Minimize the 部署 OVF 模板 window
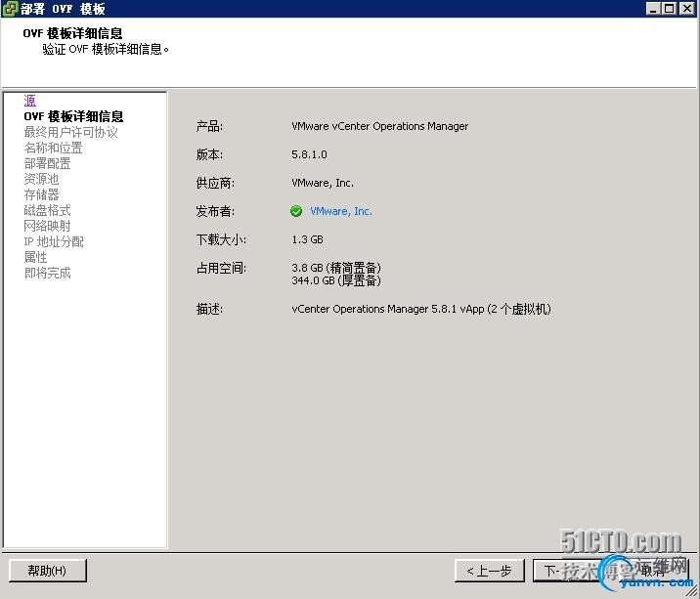 pyautogui.click(x=653, y=8)
